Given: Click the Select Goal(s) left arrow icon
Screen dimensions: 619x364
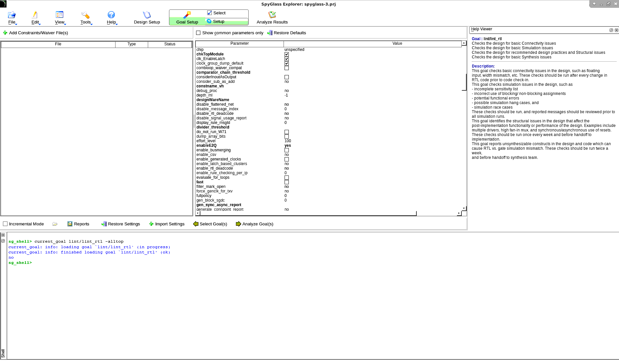Looking at the screenshot, I should 196,224.
